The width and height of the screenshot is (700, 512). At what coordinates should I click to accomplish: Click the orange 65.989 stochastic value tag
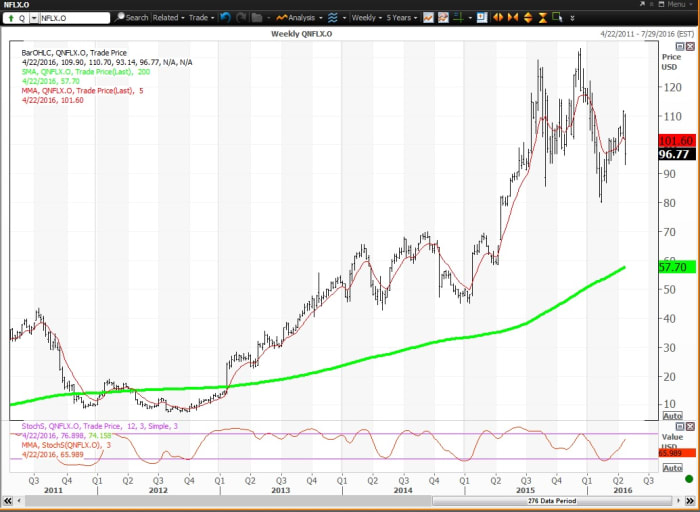point(677,453)
